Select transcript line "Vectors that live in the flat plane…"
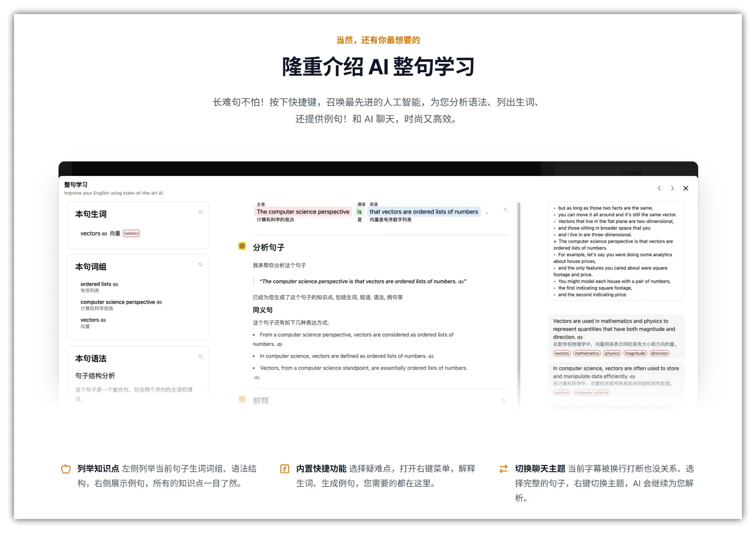 pyautogui.click(x=616, y=221)
